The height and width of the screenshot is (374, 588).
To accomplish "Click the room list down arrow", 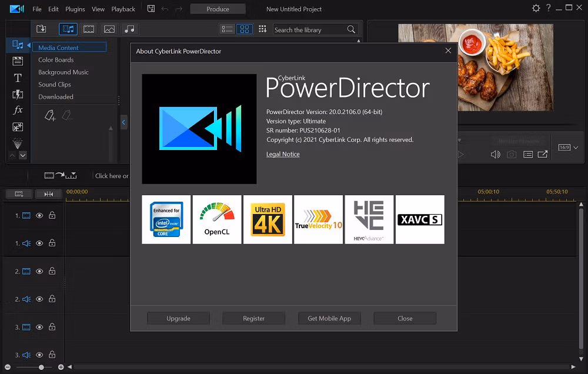I will click(23, 155).
